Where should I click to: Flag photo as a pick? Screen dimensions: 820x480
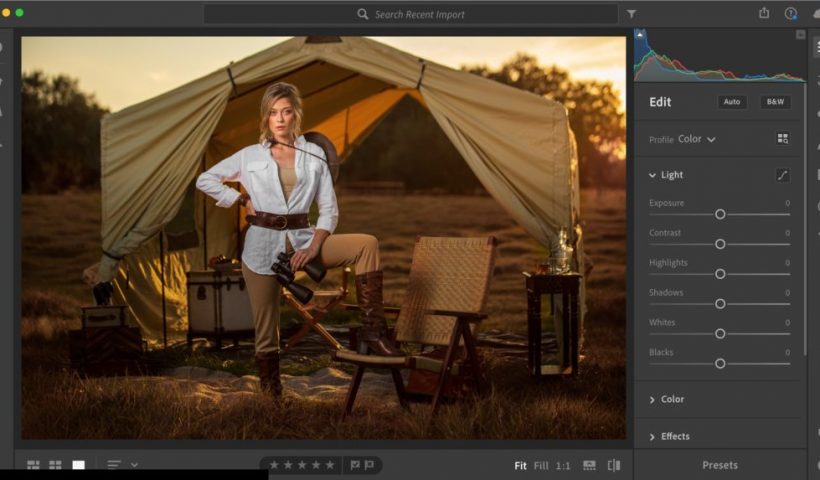(355, 465)
